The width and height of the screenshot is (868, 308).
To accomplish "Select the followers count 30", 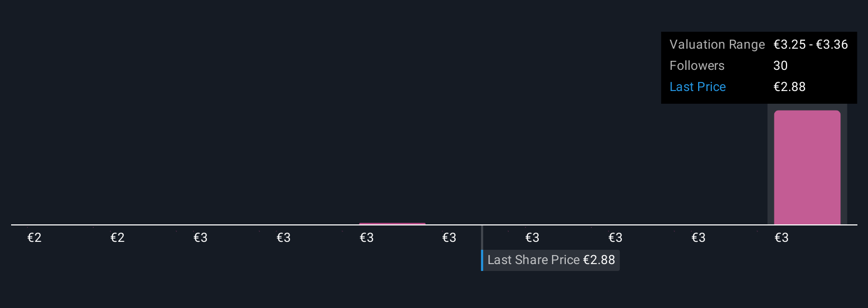I will [781, 66].
